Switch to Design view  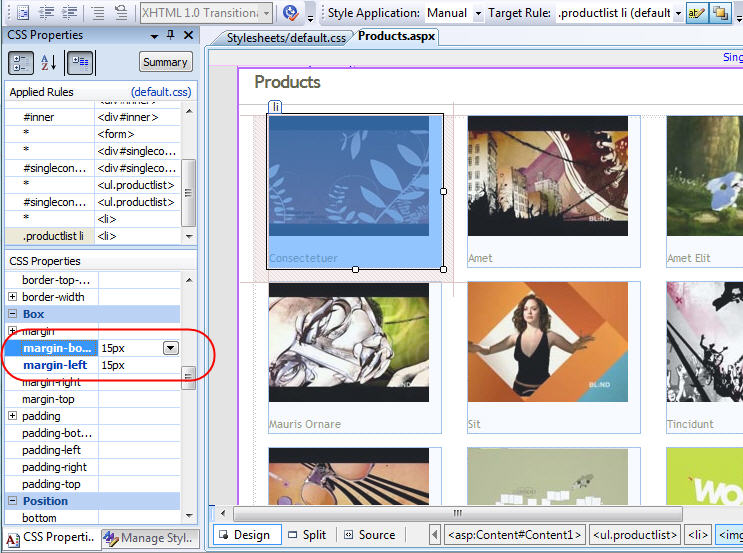coord(247,535)
